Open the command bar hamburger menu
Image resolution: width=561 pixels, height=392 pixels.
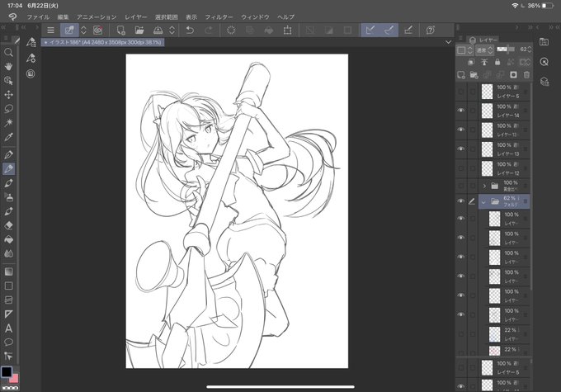[x=51, y=30]
